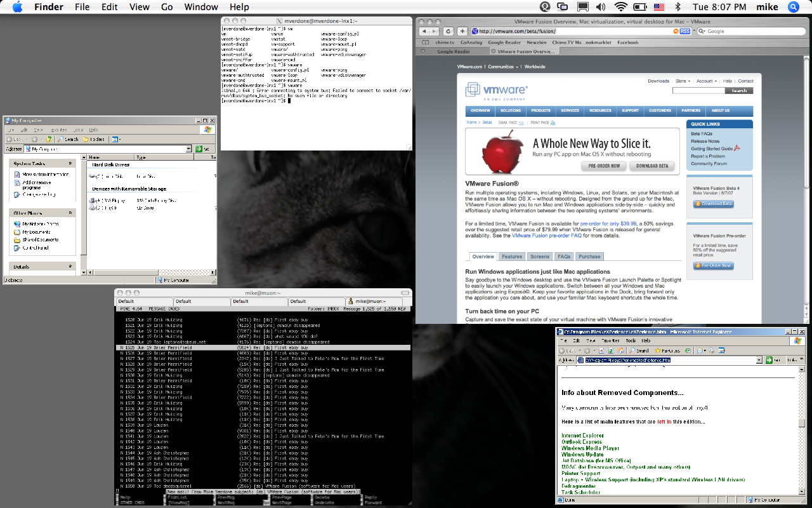
Task: Click the Search magnifier in Internet Explorer toolbar
Action: pos(631,351)
